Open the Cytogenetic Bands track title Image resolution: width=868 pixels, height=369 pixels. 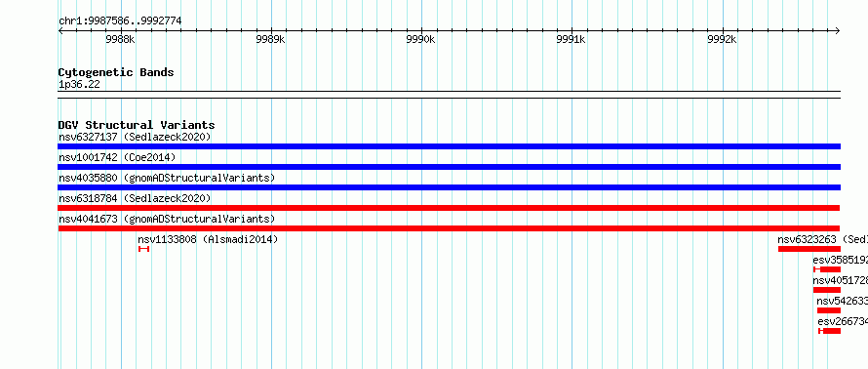[x=116, y=72]
